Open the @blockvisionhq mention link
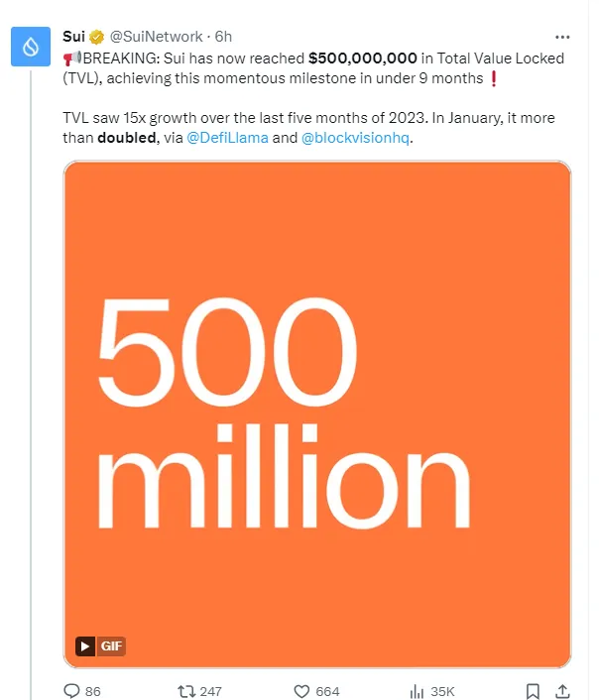This screenshot has width=599, height=700. [356, 138]
